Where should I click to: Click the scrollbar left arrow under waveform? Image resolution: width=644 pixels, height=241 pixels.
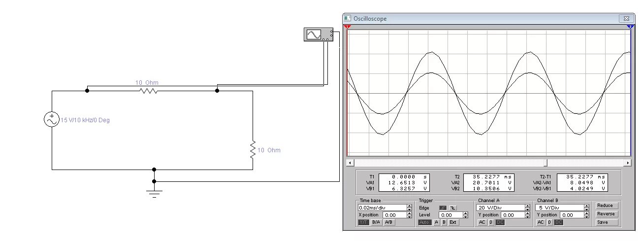350,163
